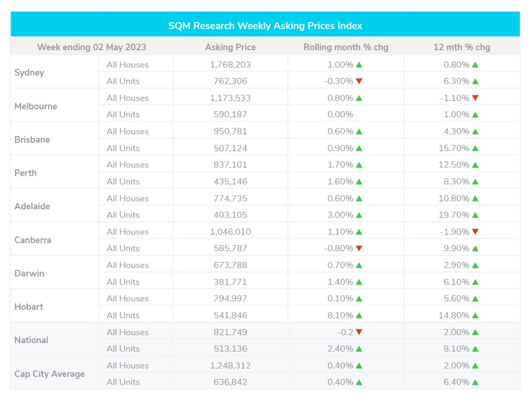Click the SQM Research Weekly Asking Prices Index title

266,26
